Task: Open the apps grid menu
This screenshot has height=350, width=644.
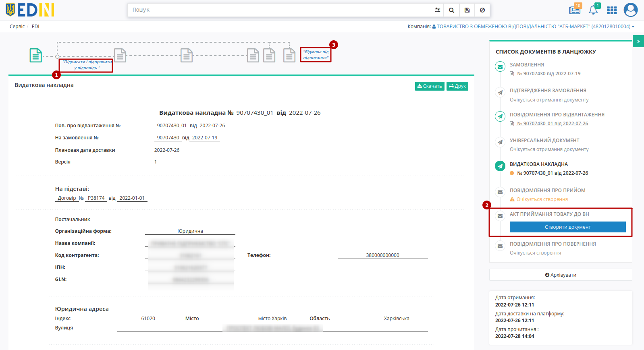Action: tap(612, 10)
